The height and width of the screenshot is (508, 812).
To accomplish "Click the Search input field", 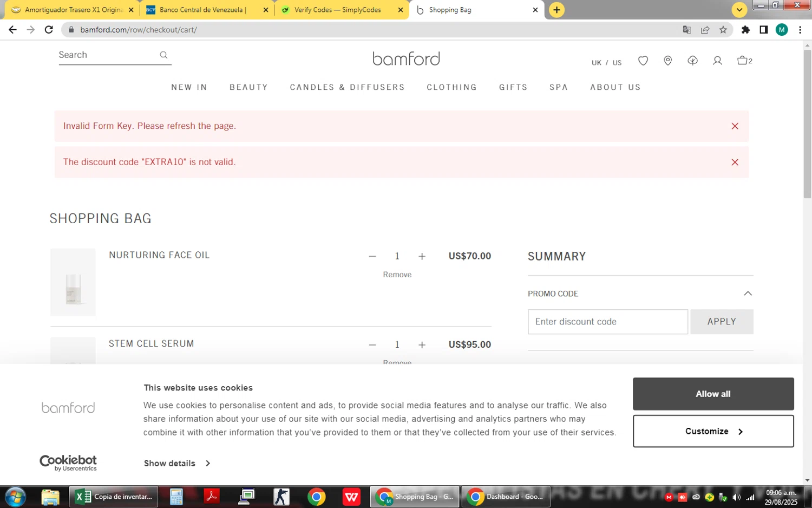I will click(x=107, y=55).
